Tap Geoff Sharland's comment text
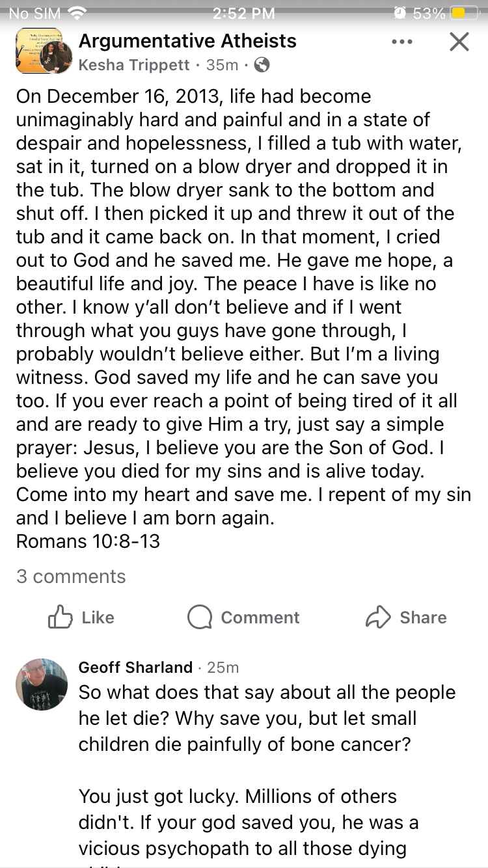Viewport: 488px width, 868px height. 267,718
